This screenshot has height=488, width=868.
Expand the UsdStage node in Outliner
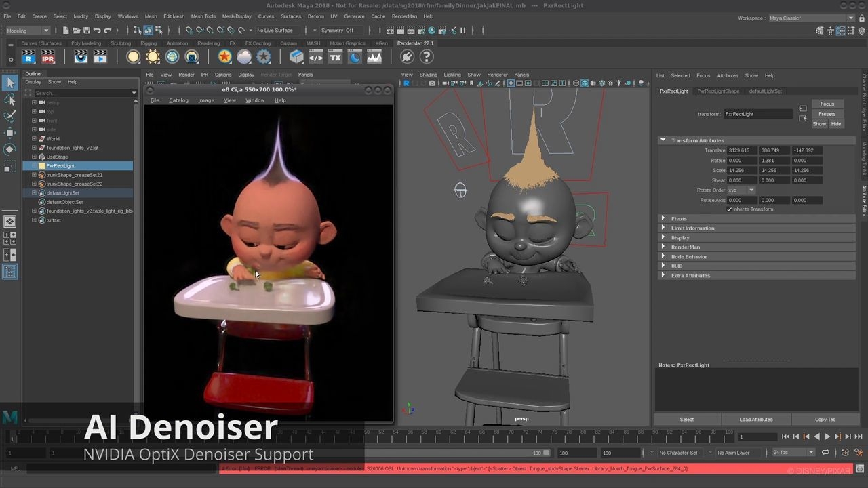click(x=34, y=157)
